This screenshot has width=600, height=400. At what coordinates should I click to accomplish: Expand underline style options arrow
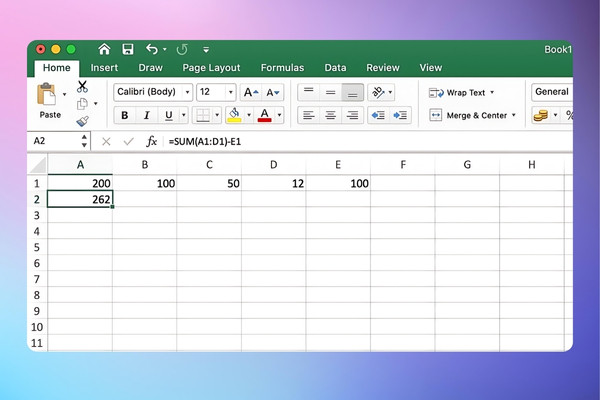[184, 115]
